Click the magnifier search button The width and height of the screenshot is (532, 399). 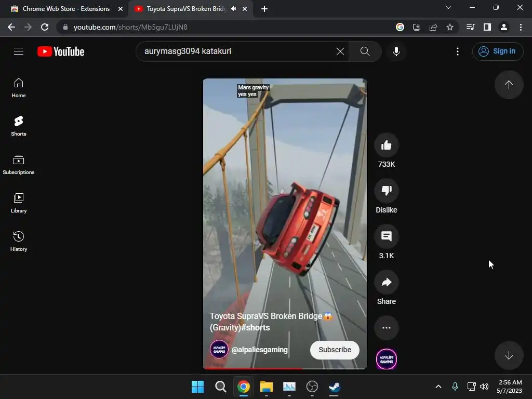[365, 51]
